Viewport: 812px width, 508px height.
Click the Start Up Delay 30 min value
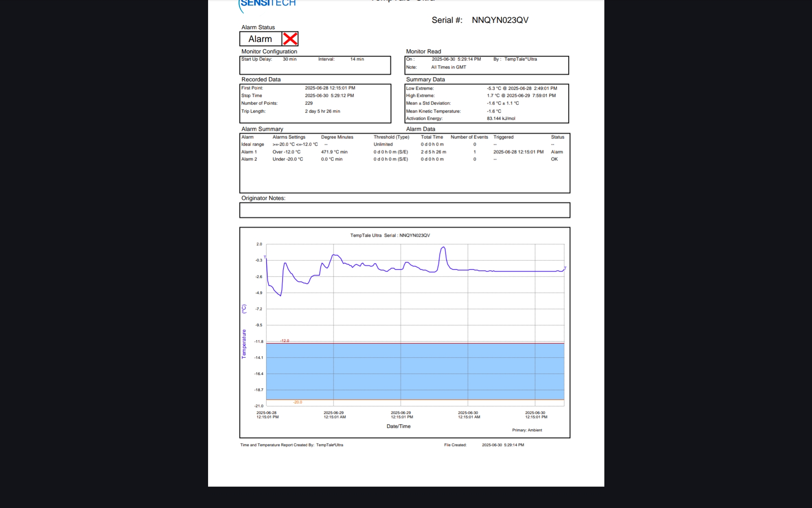pos(289,59)
